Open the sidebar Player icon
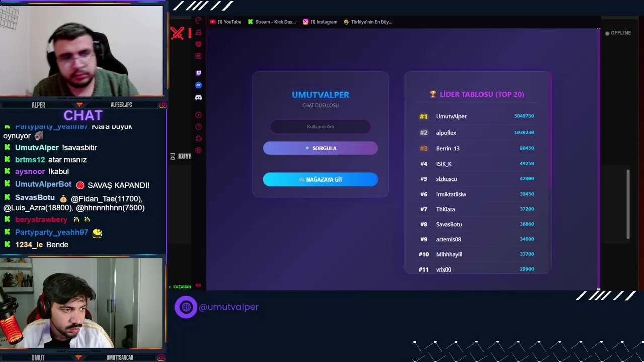The height and width of the screenshot is (362, 644). coord(198,115)
